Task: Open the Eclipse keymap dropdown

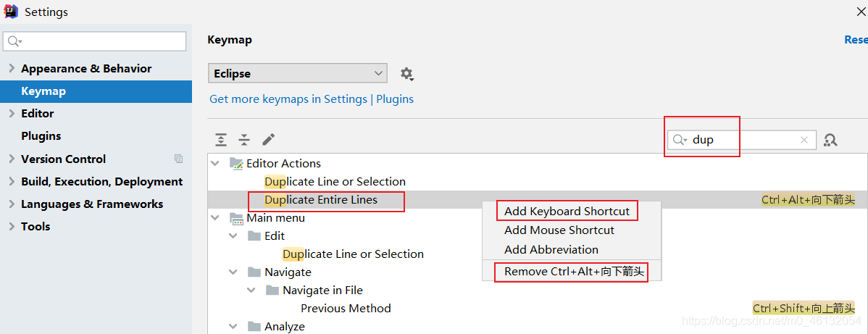Action: 297,74
